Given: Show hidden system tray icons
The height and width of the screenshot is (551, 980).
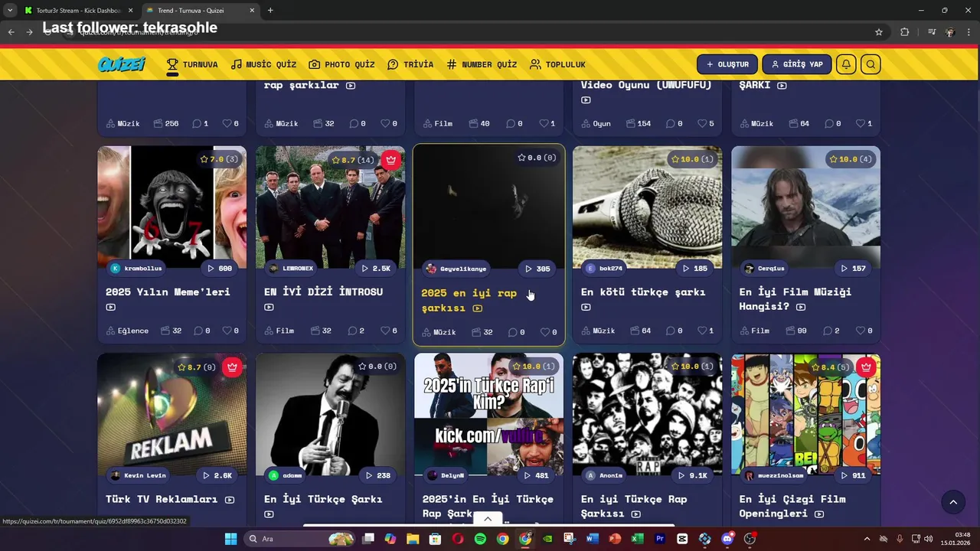Looking at the screenshot, I should pyautogui.click(x=867, y=539).
